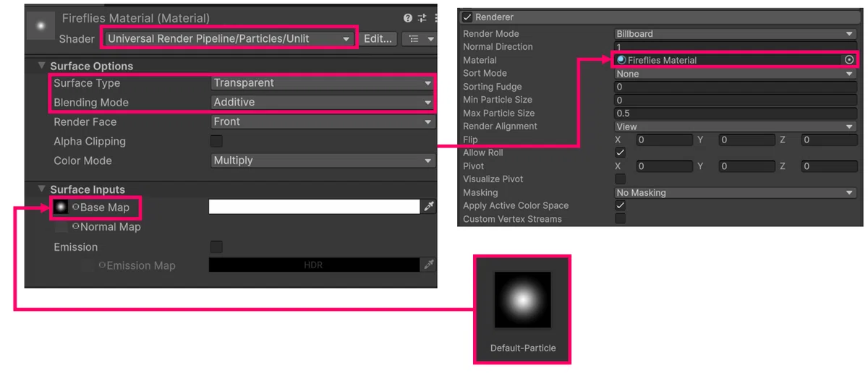Pick color with Base Map eyedropper
This screenshot has height=373, width=868.
(429, 207)
